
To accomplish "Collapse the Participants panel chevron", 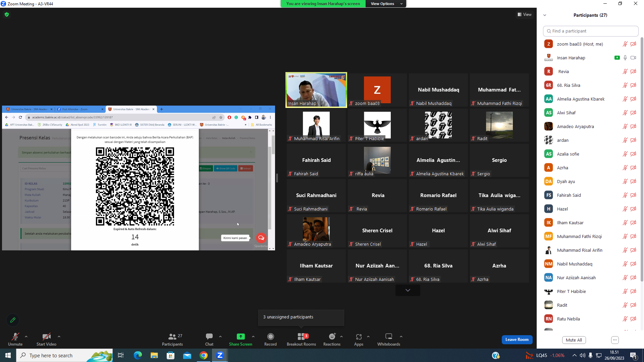I will click(545, 15).
